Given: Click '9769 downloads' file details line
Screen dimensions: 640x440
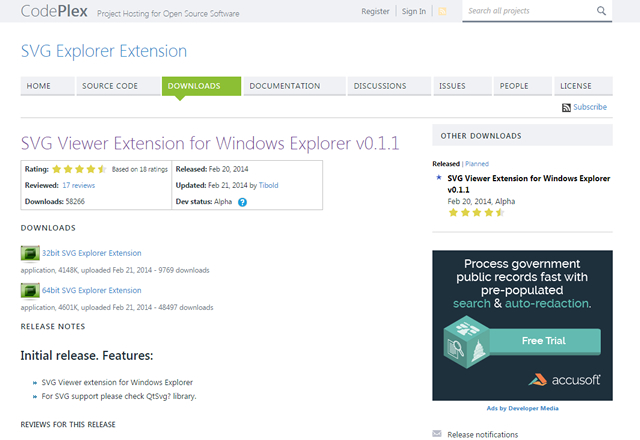Looking at the screenshot, I should [115, 270].
